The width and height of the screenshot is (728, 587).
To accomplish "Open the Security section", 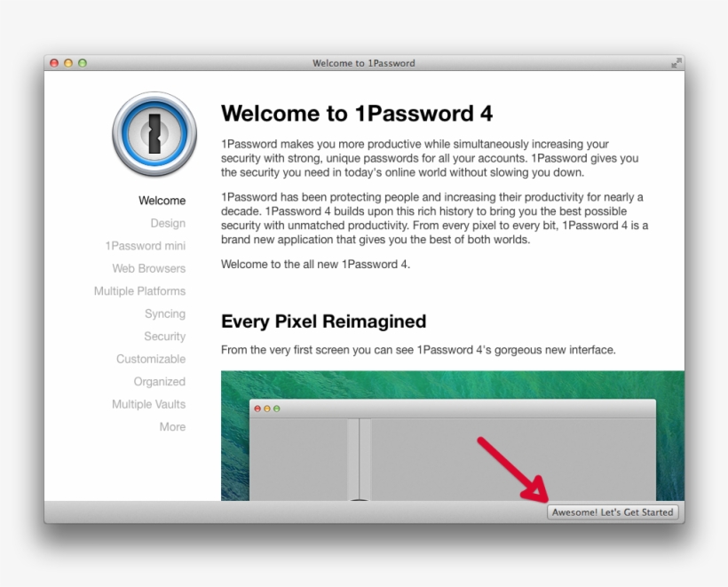I will tap(165, 337).
